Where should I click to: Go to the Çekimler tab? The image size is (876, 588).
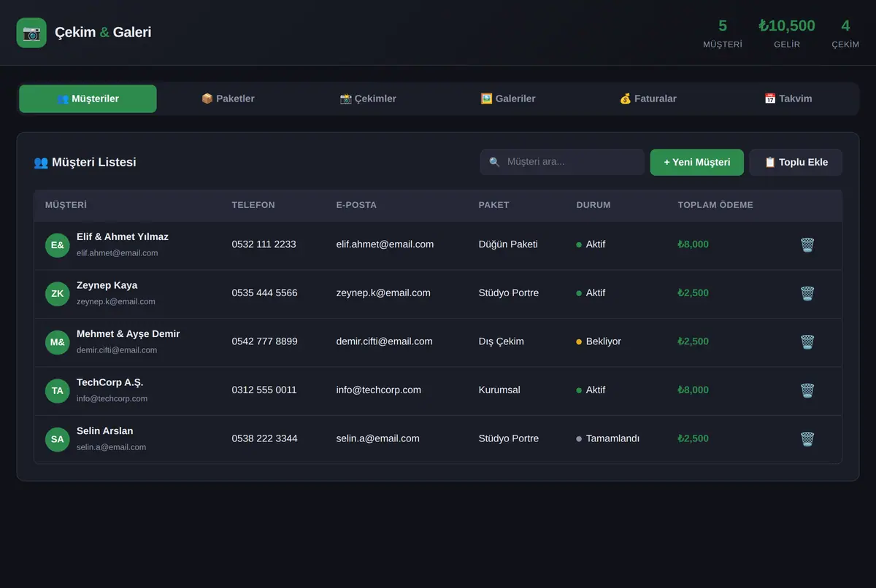click(x=368, y=98)
